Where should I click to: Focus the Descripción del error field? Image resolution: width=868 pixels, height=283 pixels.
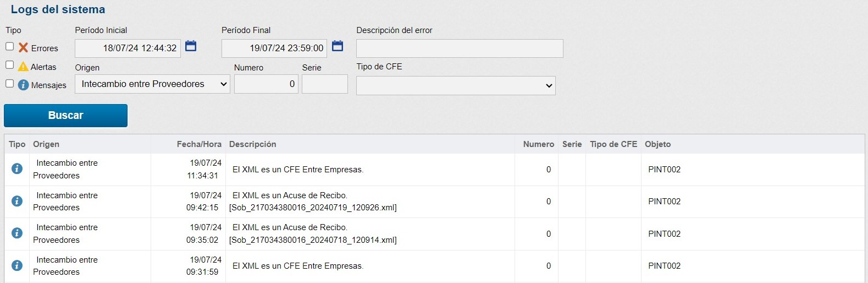click(x=460, y=48)
